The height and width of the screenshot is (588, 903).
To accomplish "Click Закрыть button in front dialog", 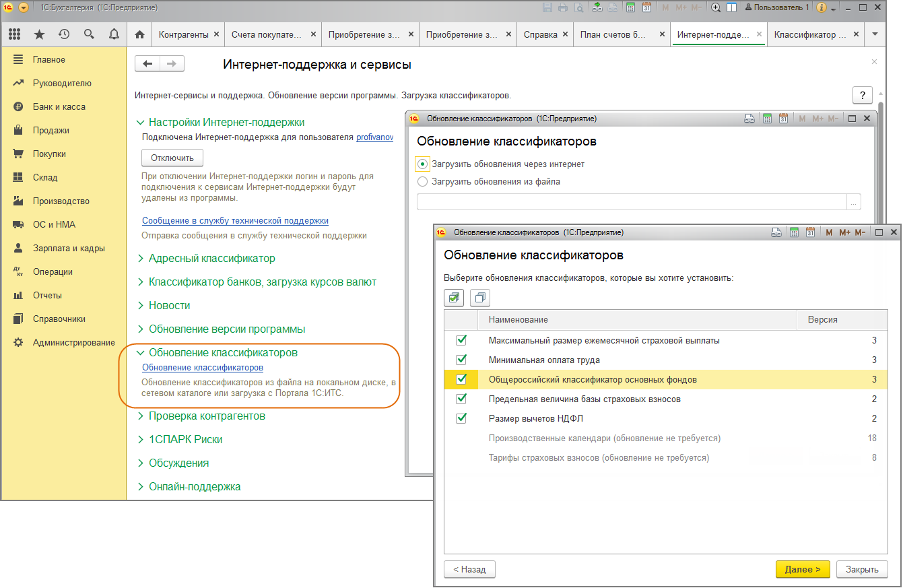I will coord(862,569).
